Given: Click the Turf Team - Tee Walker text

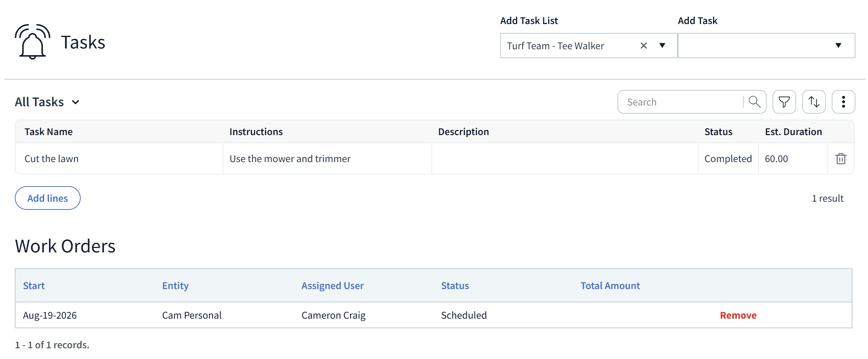Looking at the screenshot, I should click(555, 46).
